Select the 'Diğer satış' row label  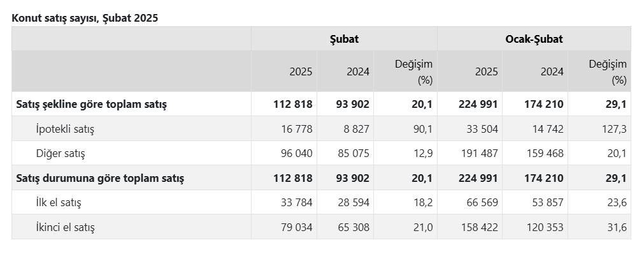click(x=61, y=154)
